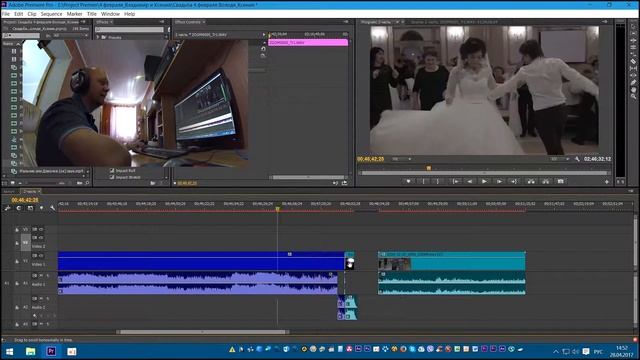Open the Edit menu
Viewport: 640px width, 360px height.
[18, 14]
